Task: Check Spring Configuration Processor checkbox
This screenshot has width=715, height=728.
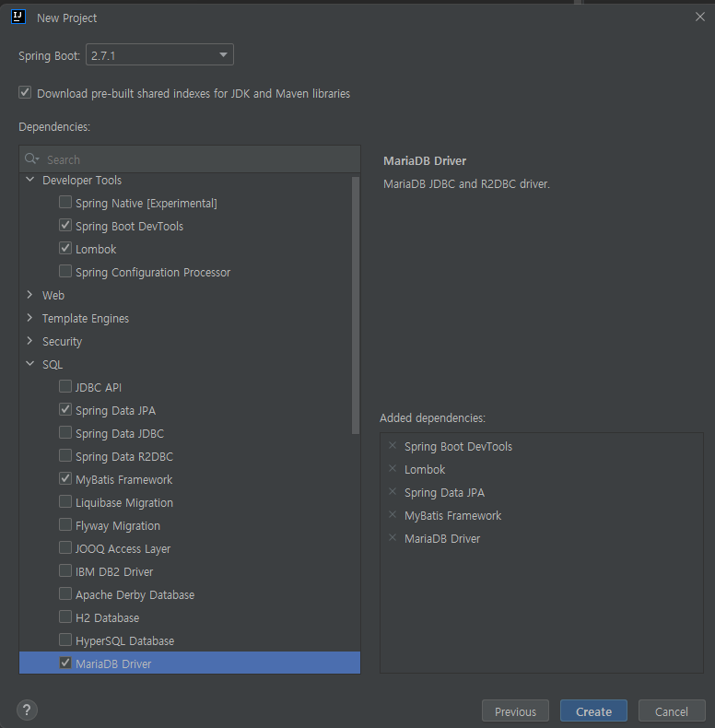Action: click(x=65, y=271)
